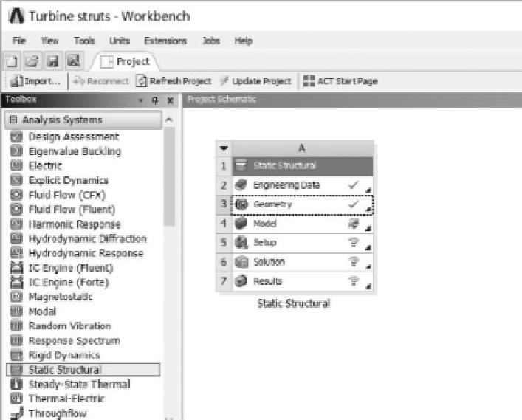Click the Setup unfulfilled status icon
Screen dimensions: 522x420
coord(354,243)
